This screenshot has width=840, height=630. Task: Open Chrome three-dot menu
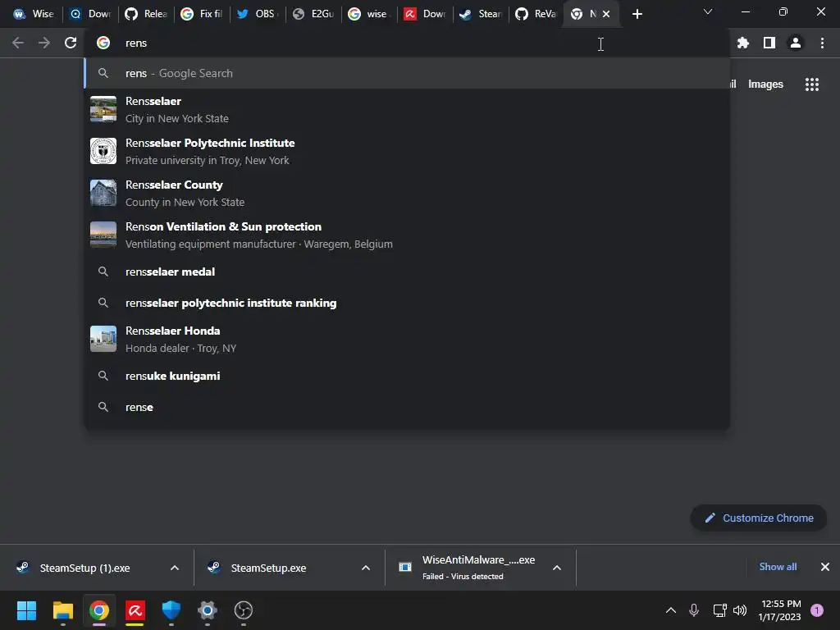[822, 43]
